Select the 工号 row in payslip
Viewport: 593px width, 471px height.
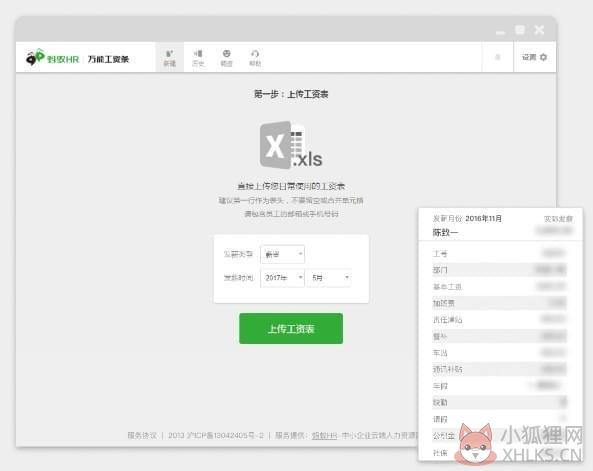[500, 253]
